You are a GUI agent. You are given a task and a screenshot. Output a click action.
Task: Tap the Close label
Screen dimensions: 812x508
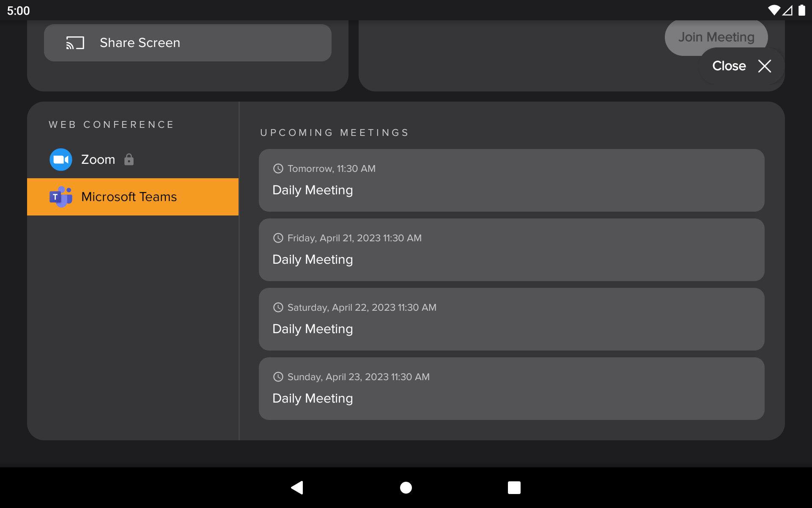pyautogui.click(x=729, y=66)
